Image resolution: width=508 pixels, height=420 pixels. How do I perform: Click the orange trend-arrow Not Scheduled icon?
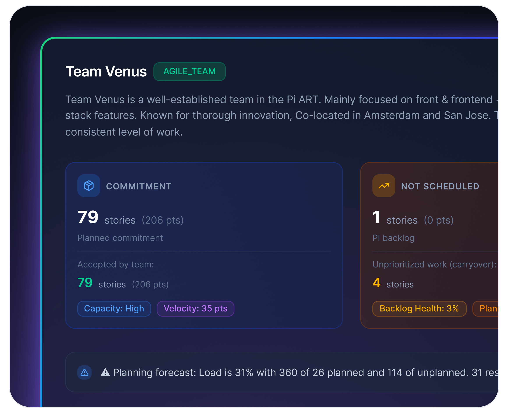(383, 185)
